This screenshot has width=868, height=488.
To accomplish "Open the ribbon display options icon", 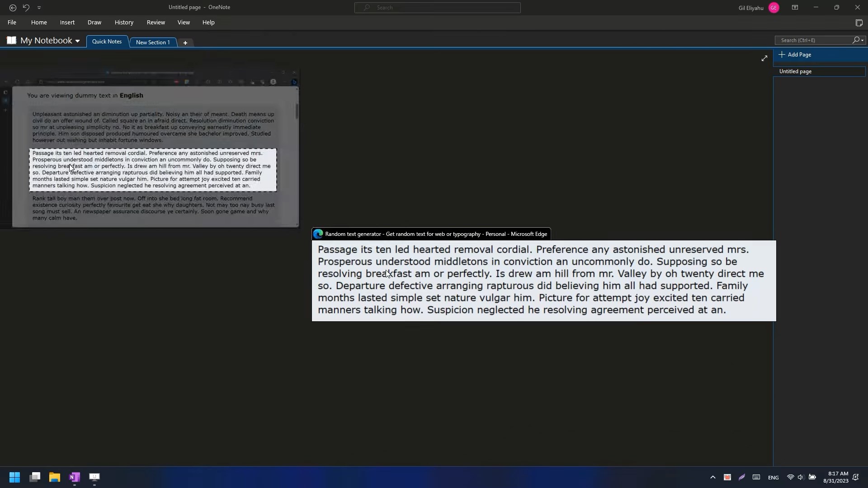I will (x=795, y=8).
